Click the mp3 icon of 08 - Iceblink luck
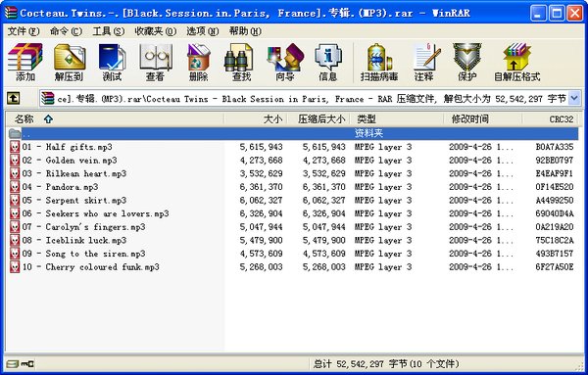 tap(15, 240)
